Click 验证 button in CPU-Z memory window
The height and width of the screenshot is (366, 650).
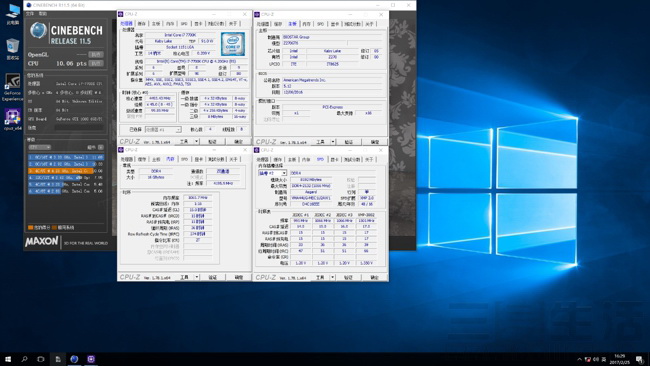(212, 277)
